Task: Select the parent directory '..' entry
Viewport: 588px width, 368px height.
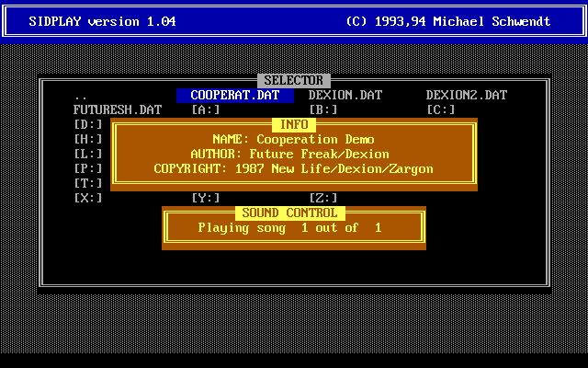Action: click(x=81, y=96)
